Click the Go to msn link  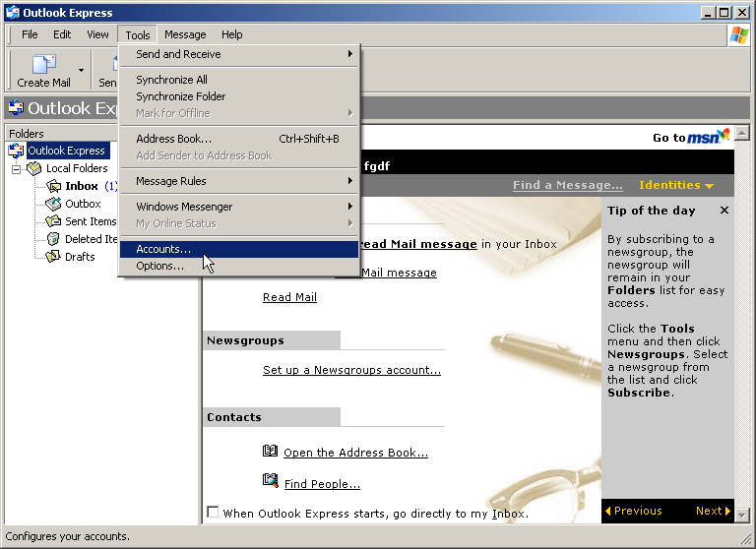point(691,137)
